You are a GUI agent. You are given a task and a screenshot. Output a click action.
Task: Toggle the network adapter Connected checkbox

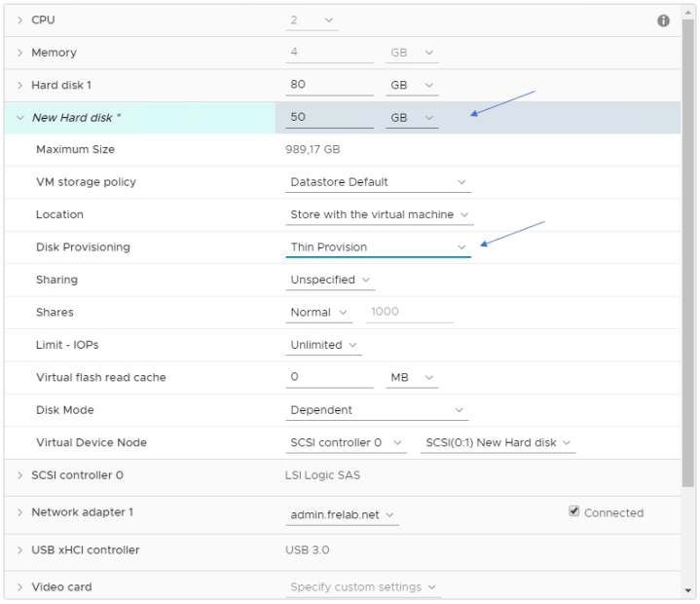[x=574, y=511]
